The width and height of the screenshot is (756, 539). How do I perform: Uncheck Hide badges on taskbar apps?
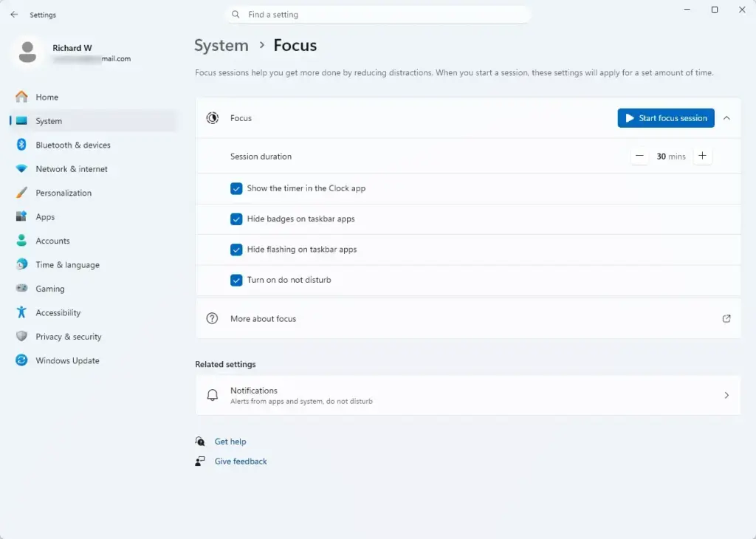click(236, 219)
